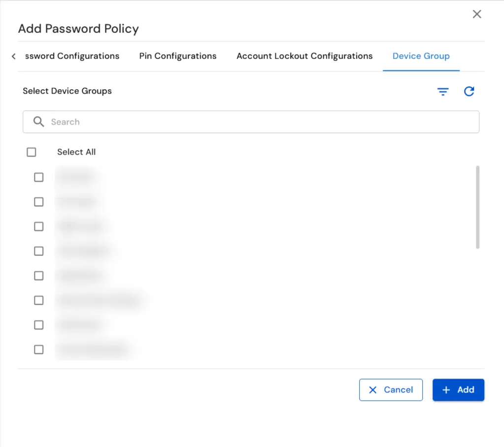
Task: Click the X icon inside the Cancel button
Action: click(x=372, y=389)
